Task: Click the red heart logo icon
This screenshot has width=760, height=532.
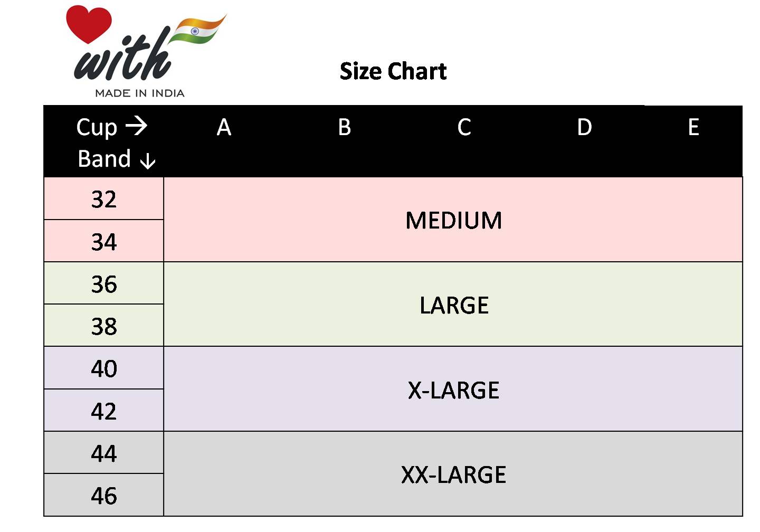Action: coord(89,23)
